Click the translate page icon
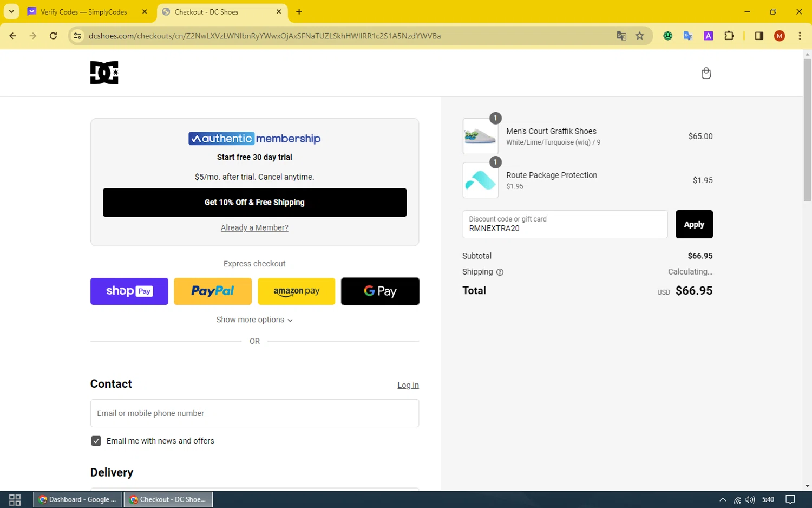 click(621, 36)
